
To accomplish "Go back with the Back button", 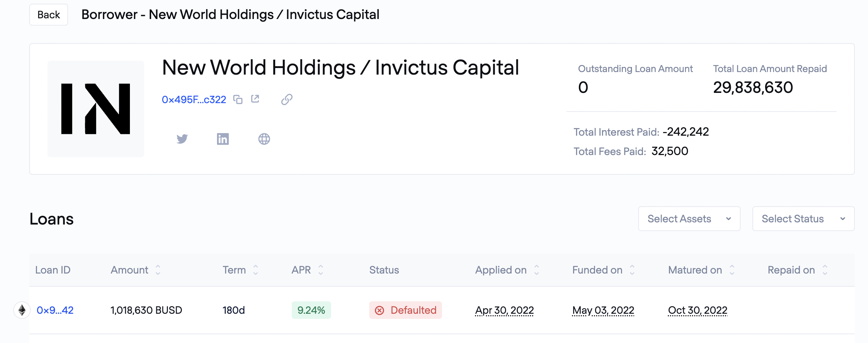I will click(x=49, y=15).
